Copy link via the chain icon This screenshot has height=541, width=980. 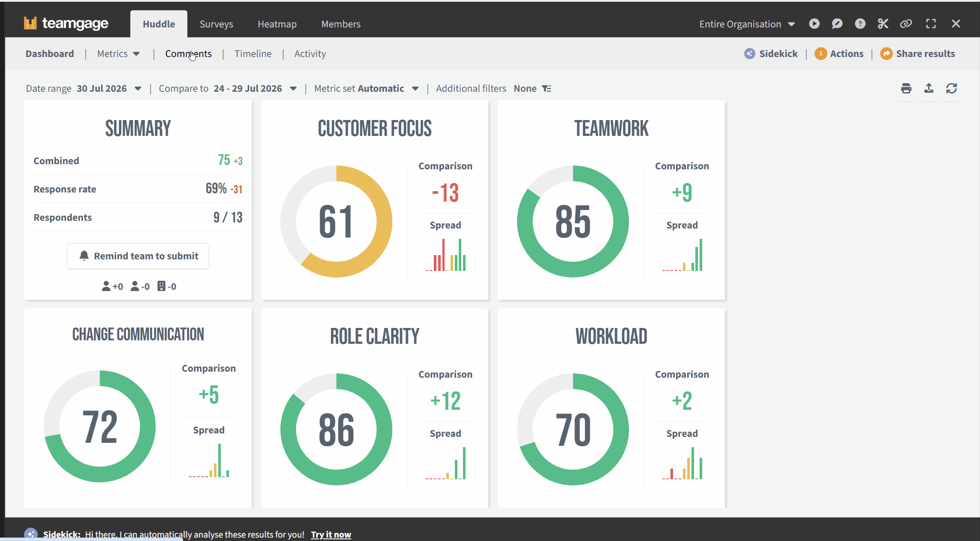[906, 24]
